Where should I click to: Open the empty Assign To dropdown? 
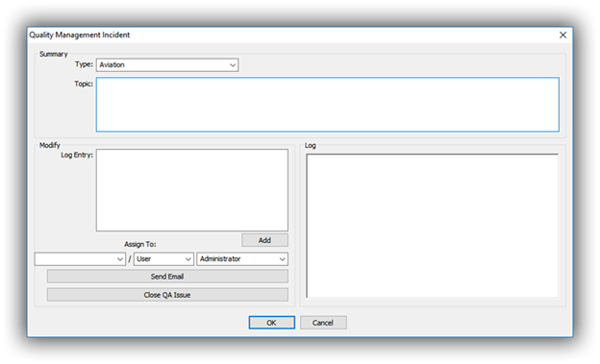(80, 259)
